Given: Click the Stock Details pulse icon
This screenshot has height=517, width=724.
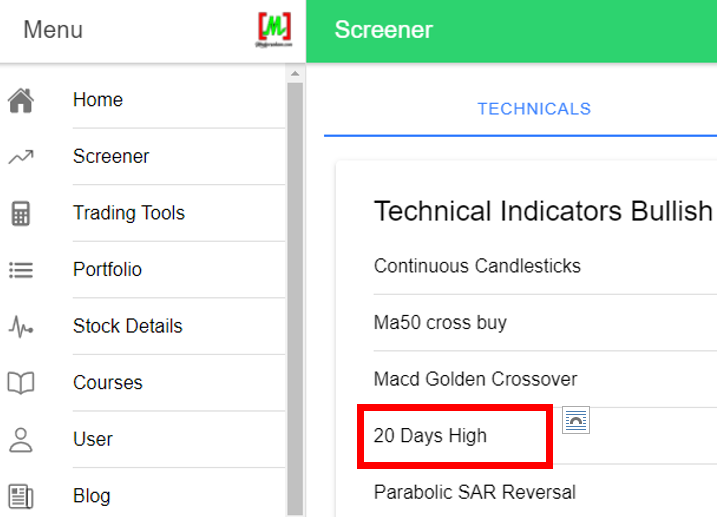Looking at the screenshot, I should tap(21, 326).
